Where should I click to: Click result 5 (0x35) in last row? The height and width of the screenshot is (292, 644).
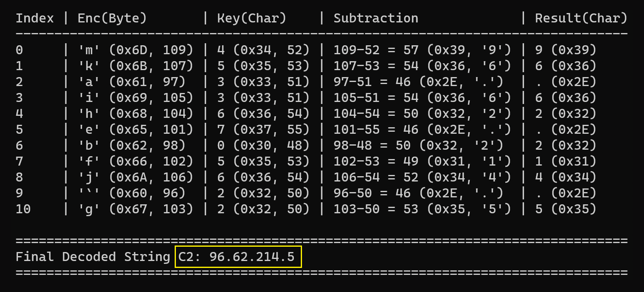pyautogui.click(x=566, y=209)
